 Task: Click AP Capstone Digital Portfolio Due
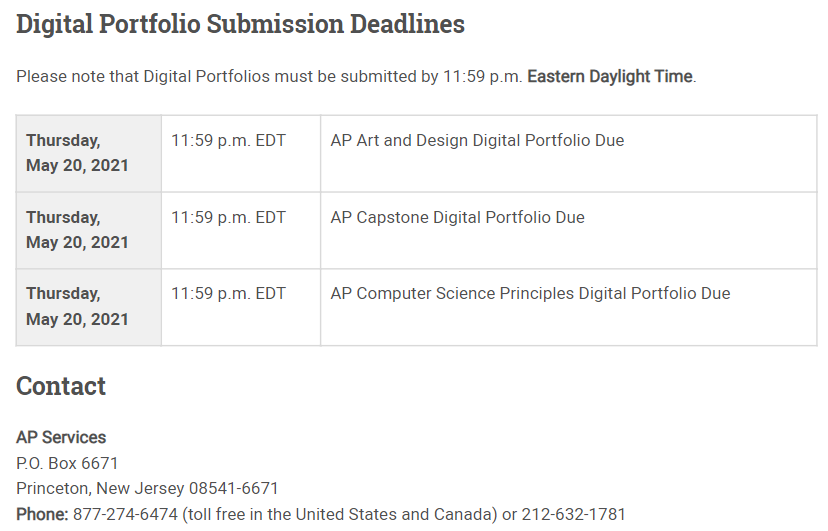(x=457, y=218)
